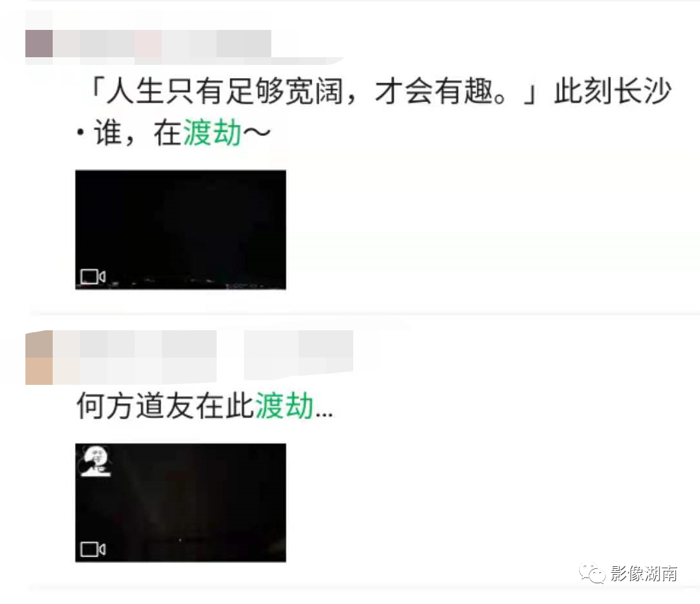Open green 渡劫 link in first post
Screen dimensions: 700x604
(212, 133)
